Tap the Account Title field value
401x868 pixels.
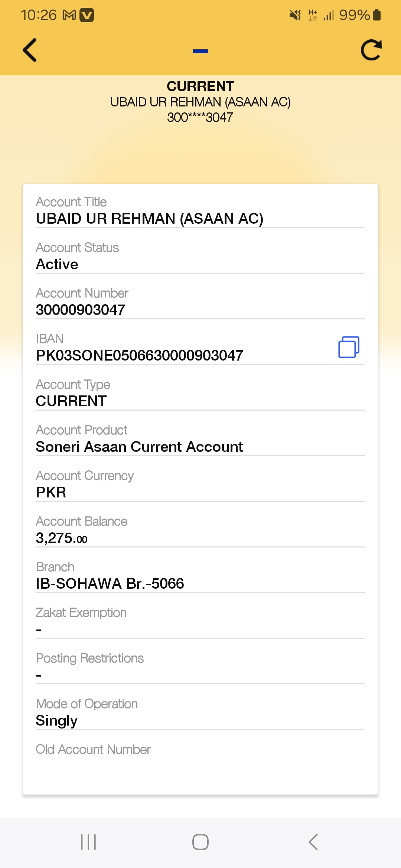(x=150, y=218)
